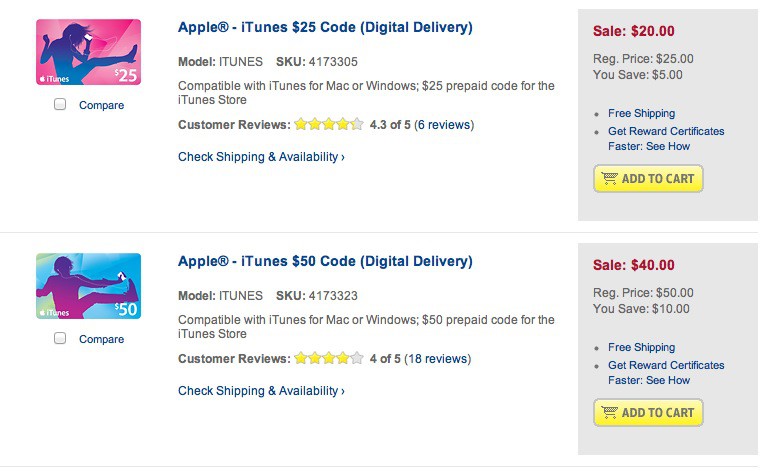Image resolution: width=760 pixels, height=471 pixels.
Task: Open Get Reward Certificates link for $25 code
Action: tap(665, 131)
